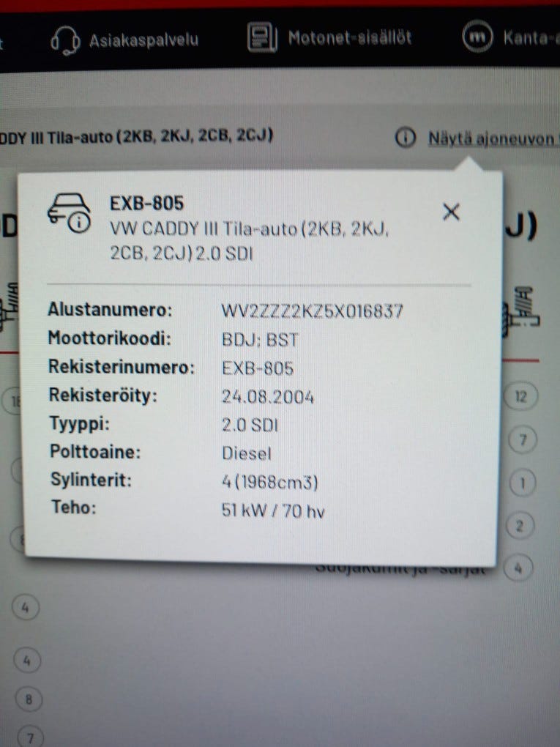Close the vehicle info popup
This screenshot has height=747, width=560.
coord(451,212)
